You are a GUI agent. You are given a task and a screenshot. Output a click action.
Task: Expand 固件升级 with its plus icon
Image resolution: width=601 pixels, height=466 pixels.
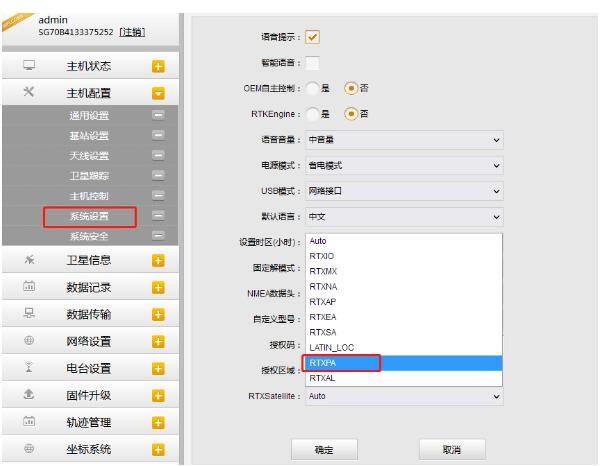pyautogui.click(x=158, y=395)
